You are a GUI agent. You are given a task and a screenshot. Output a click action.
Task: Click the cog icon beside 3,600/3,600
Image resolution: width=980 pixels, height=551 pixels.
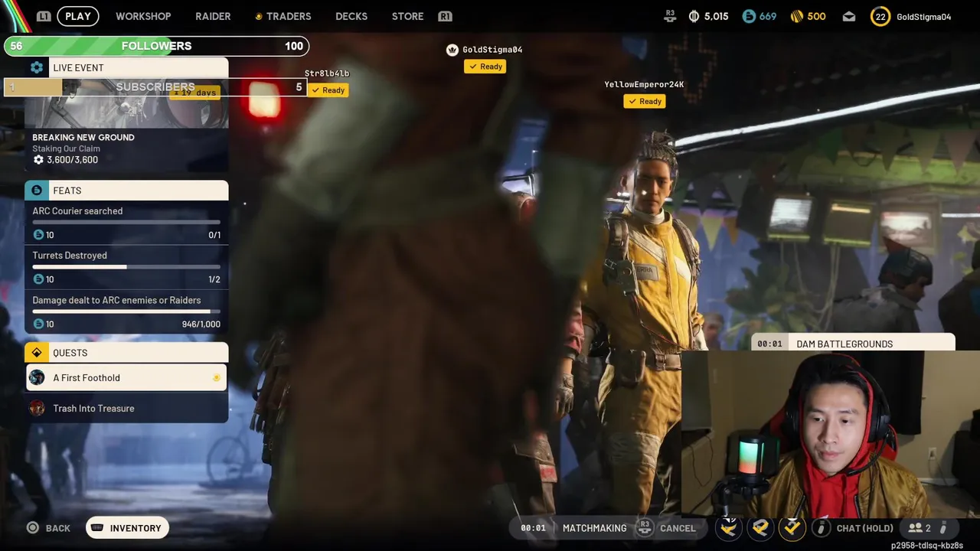coord(38,160)
